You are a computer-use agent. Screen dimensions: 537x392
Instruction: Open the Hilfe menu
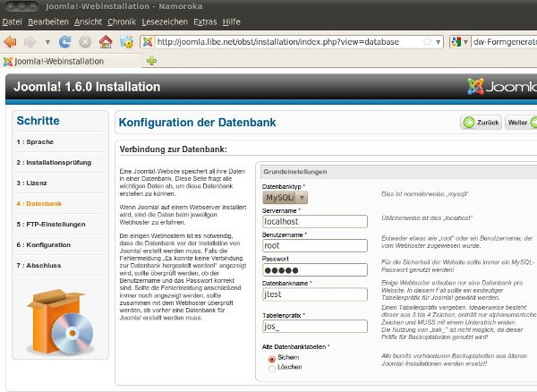click(x=232, y=21)
